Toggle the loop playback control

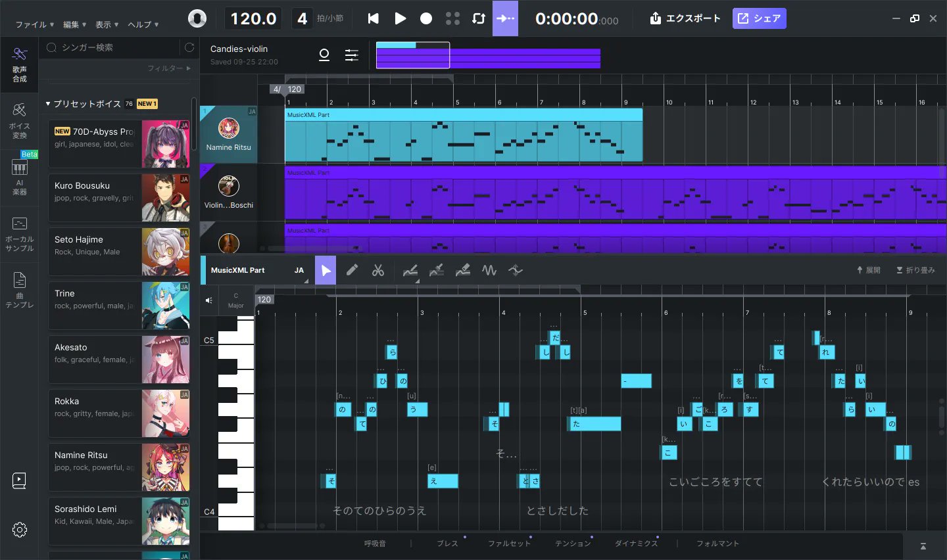(479, 18)
